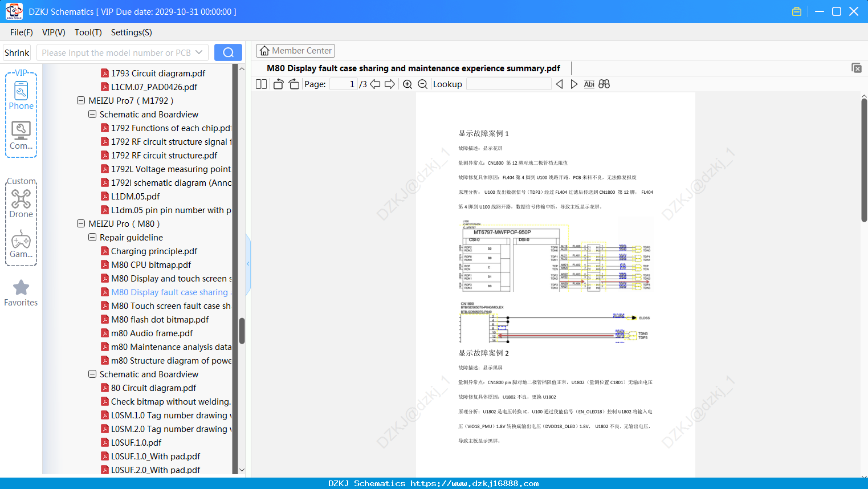Click the binoculars search icon
The height and width of the screenshot is (489, 868).
click(x=604, y=84)
